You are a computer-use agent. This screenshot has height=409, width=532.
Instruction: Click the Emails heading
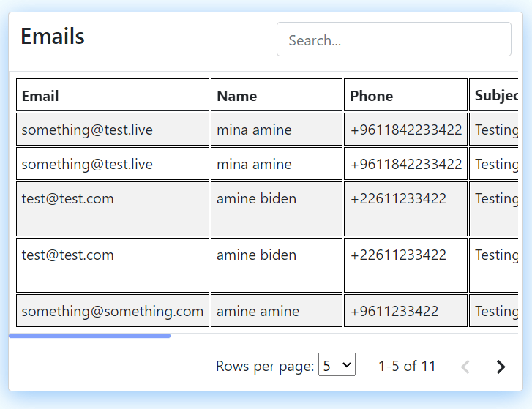(x=53, y=36)
